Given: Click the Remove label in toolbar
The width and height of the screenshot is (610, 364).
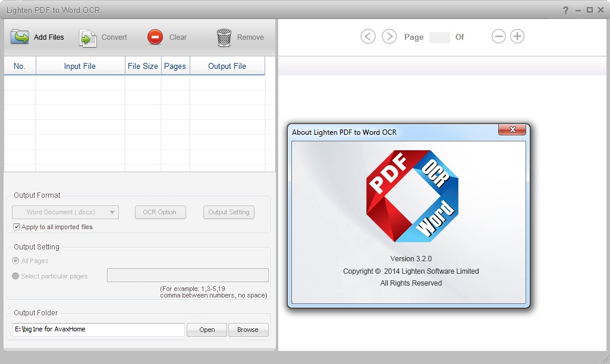Looking at the screenshot, I should (x=250, y=37).
